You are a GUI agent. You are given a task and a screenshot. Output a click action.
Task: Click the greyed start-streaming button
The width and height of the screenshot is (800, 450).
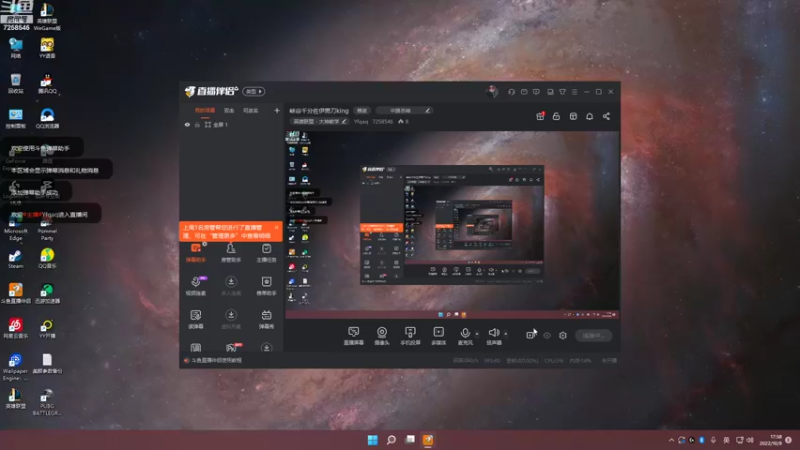pos(594,335)
